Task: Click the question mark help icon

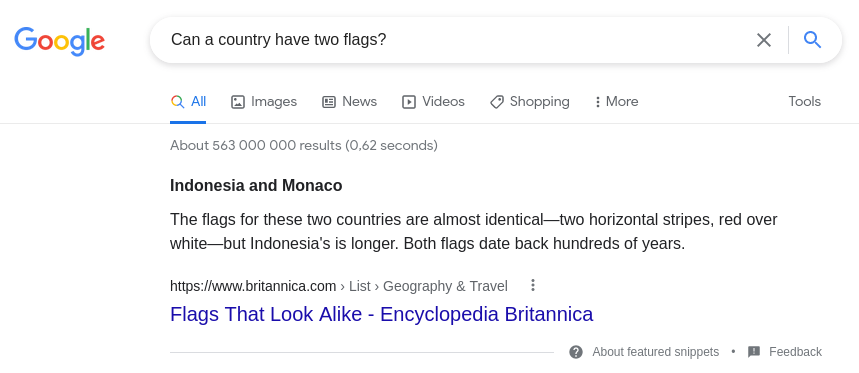Action: tap(576, 352)
